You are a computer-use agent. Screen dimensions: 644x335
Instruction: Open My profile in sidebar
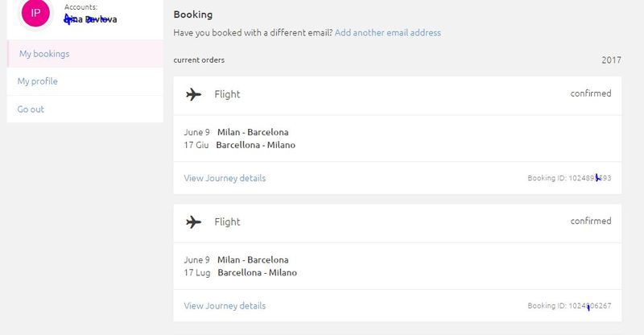coord(37,81)
